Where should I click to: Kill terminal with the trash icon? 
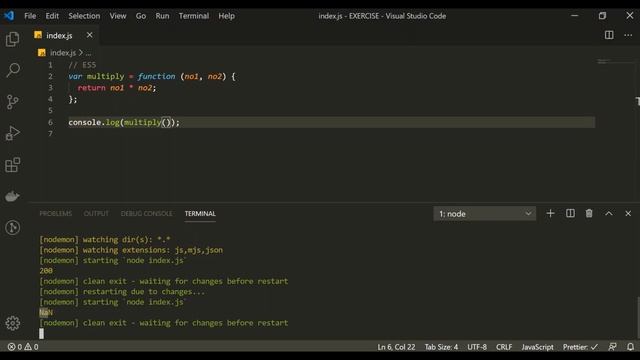589,213
